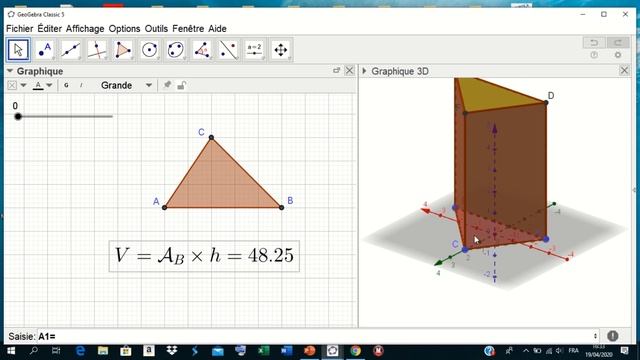Open the Outils menu
Screen dimensions: 640x360
[x=156, y=29]
